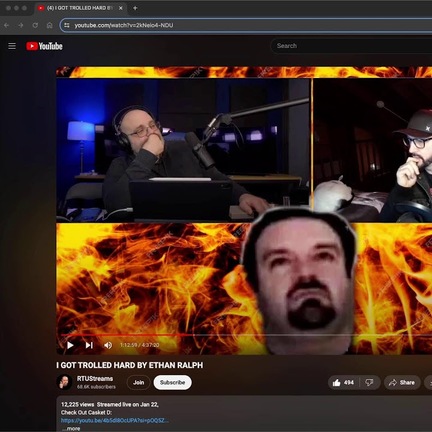Close the I GOT TROLLED HARD tab
The image size is (432, 432).
[x=121, y=8]
